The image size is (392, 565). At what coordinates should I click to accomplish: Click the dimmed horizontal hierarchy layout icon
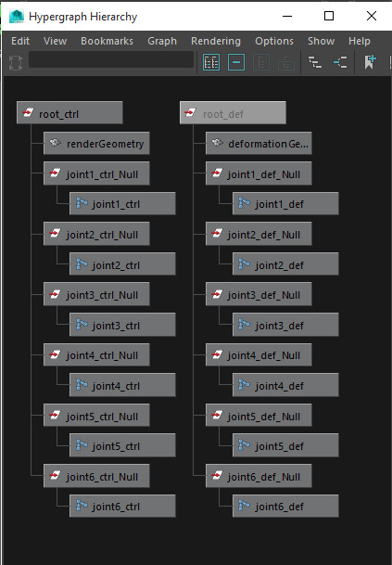[286, 63]
